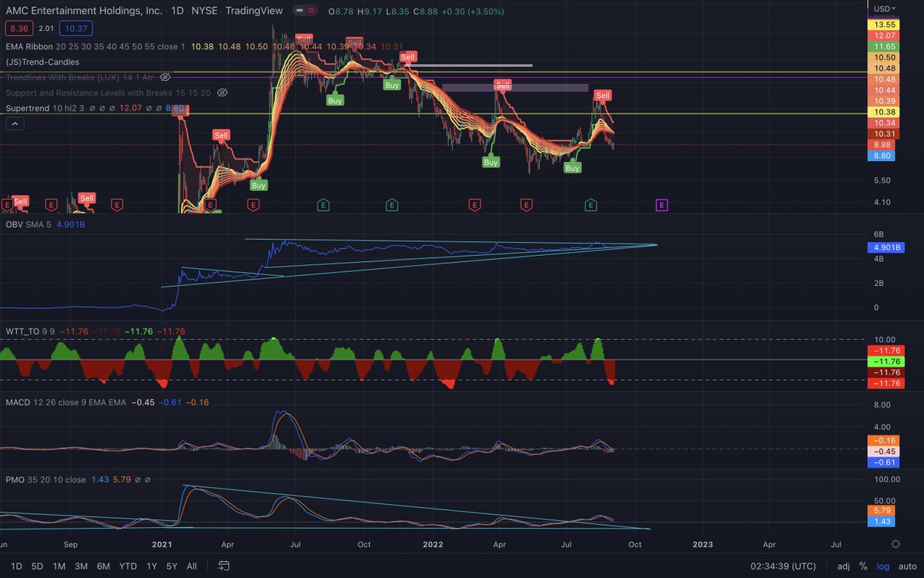Toggle the % percent scale

(863, 566)
